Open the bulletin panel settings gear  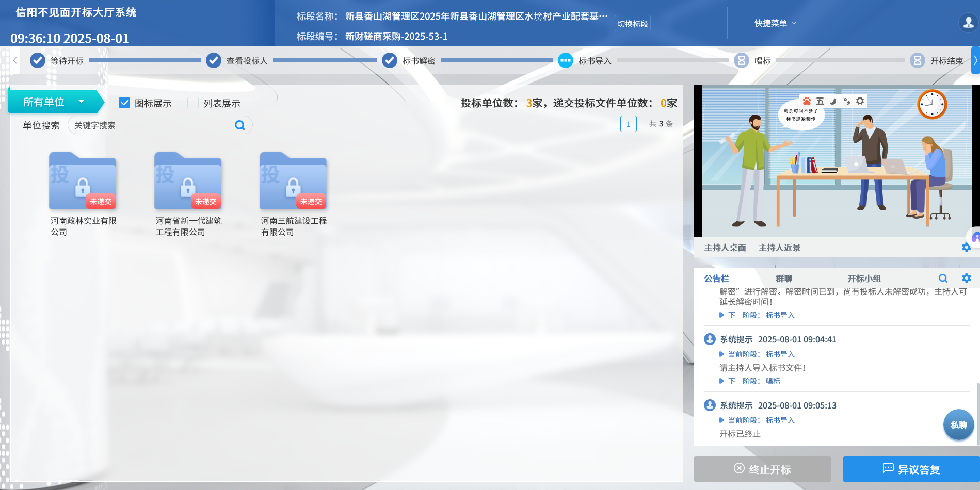[x=966, y=279]
